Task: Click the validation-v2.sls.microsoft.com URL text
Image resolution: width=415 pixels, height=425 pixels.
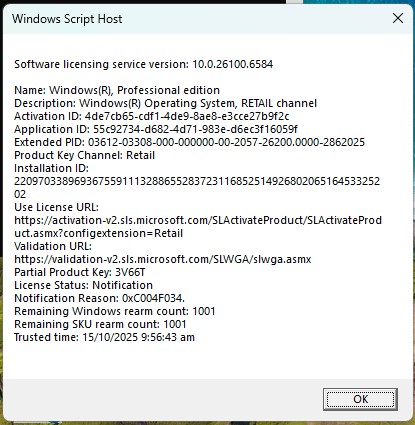Action: tap(163, 259)
